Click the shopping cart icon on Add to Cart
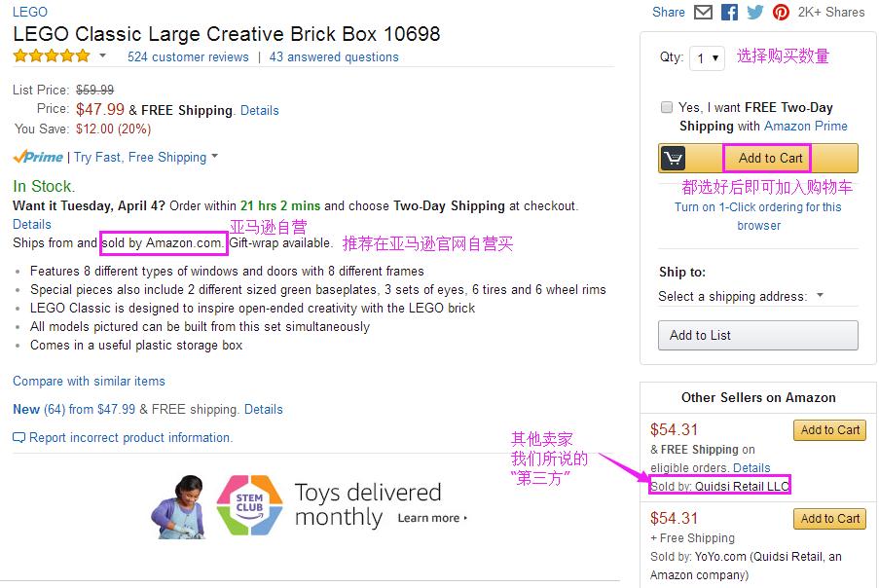 coord(674,158)
